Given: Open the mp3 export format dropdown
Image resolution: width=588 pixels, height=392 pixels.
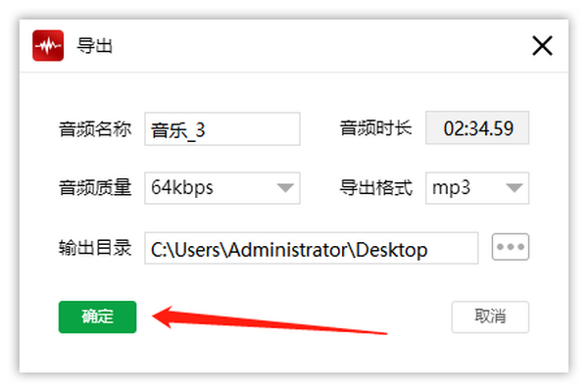Looking at the screenshot, I should click(477, 188).
